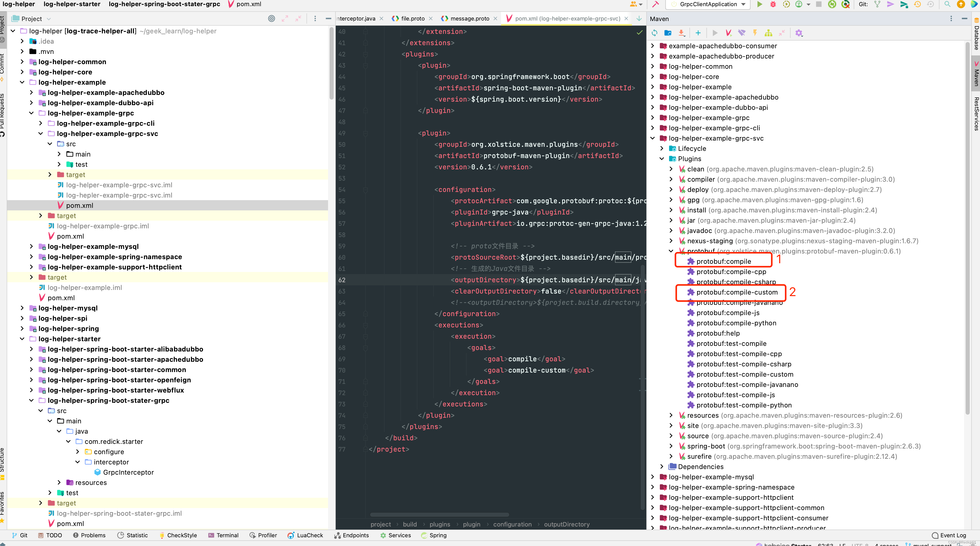Download sources and documentation Maven icon

(681, 33)
